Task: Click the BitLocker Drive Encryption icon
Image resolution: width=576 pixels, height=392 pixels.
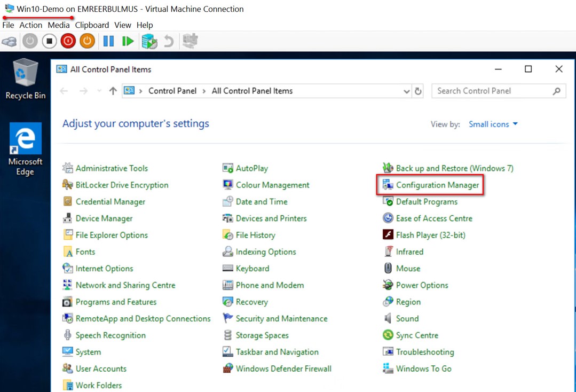Action: [68, 185]
